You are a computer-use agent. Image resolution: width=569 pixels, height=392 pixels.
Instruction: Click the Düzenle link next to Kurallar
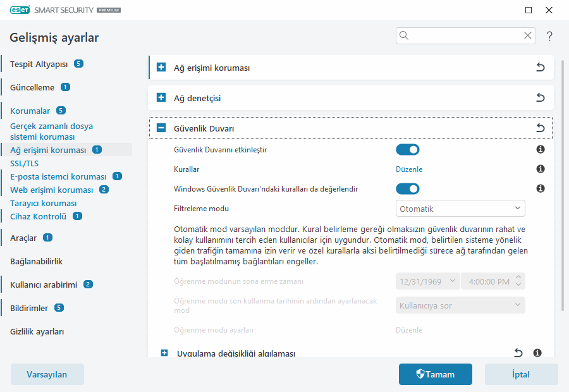[x=409, y=169]
